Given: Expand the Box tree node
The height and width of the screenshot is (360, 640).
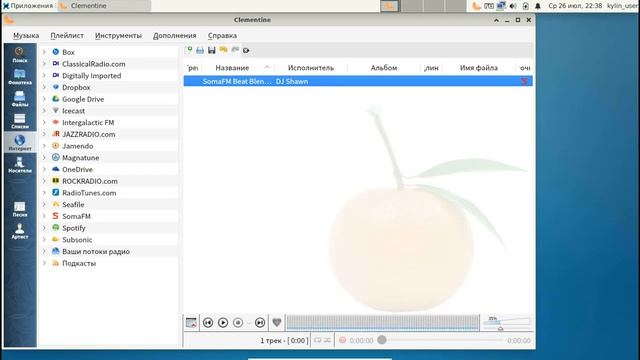Looking at the screenshot, I should click(x=44, y=52).
